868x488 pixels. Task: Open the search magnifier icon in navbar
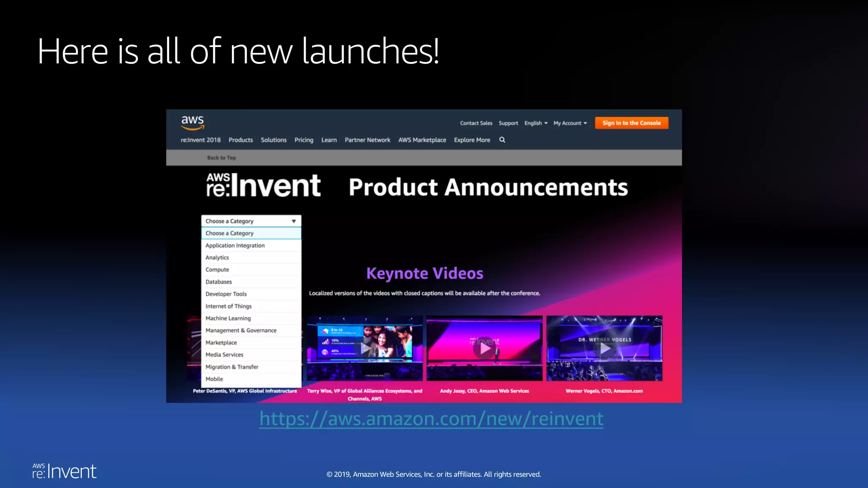(502, 140)
